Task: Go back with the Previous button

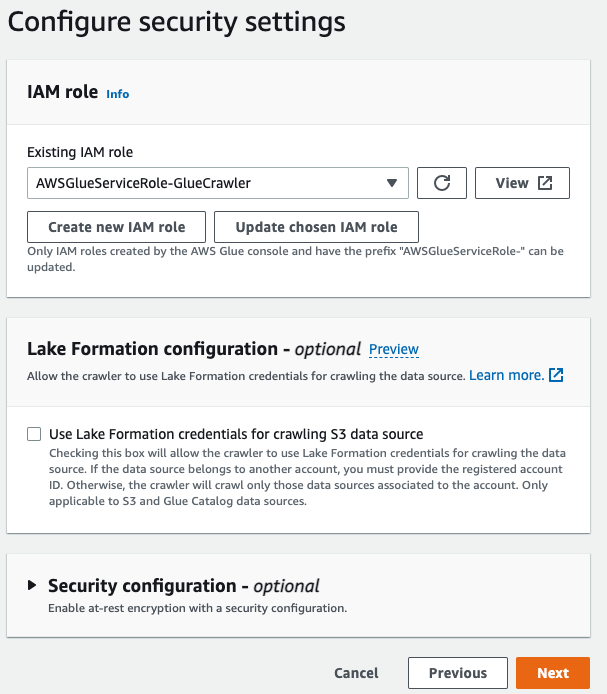Action: [x=458, y=673]
